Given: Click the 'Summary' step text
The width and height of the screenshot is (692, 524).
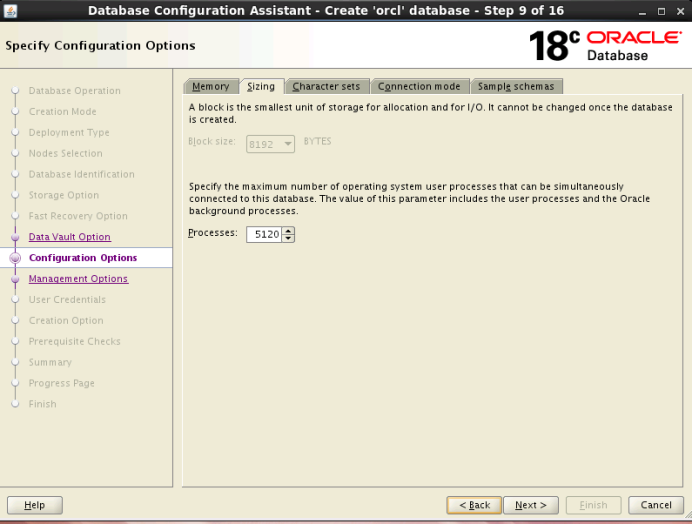Looking at the screenshot, I should click(50, 362).
